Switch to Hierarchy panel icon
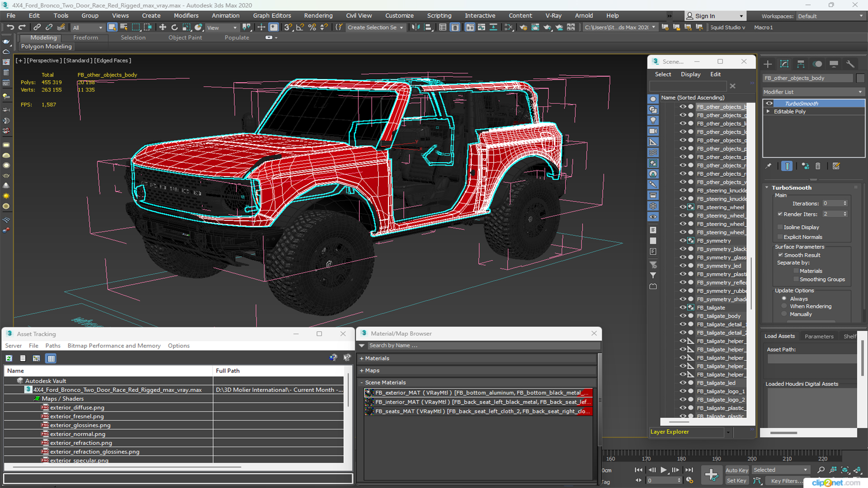The width and height of the screenshot is (868, 488). click(x=801, y=64)
